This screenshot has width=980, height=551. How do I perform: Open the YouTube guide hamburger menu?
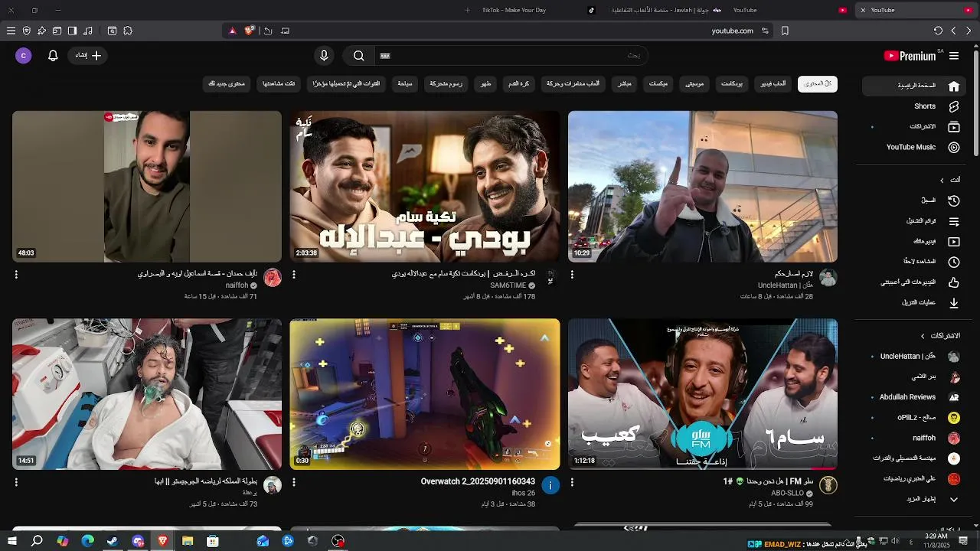(954, 56)
